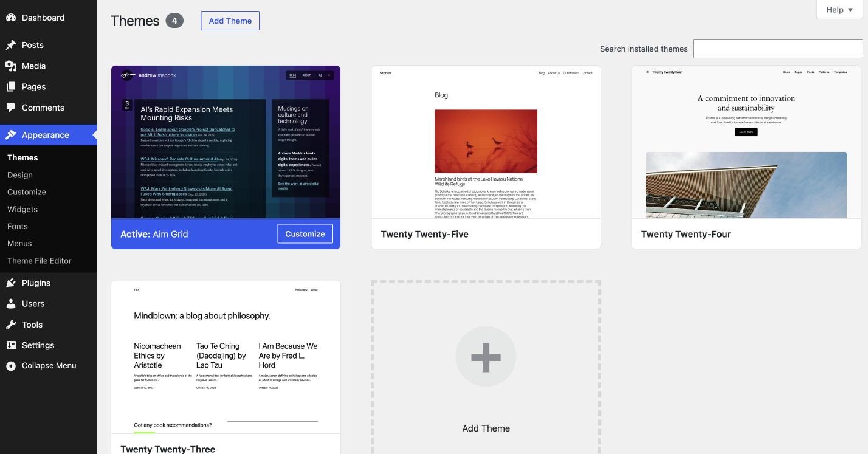
Task: Click the Twenty Twenty-Three theme name
Action: point(168,449)
